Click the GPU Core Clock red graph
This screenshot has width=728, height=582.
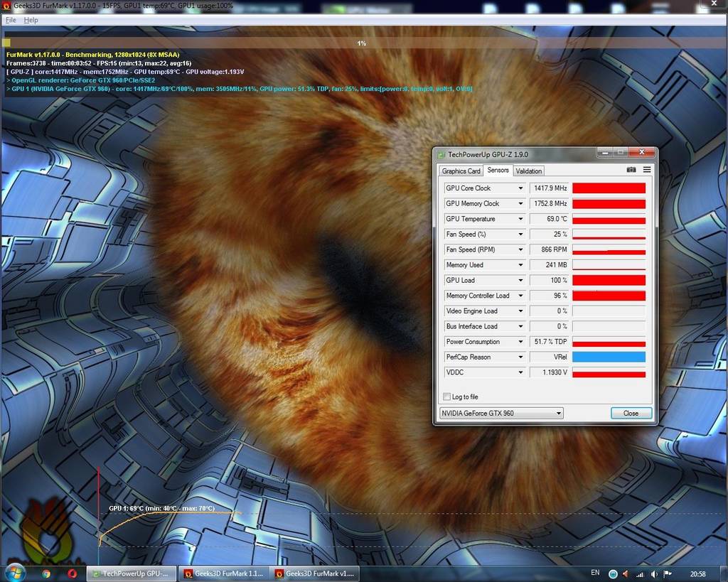coord(609,188)
